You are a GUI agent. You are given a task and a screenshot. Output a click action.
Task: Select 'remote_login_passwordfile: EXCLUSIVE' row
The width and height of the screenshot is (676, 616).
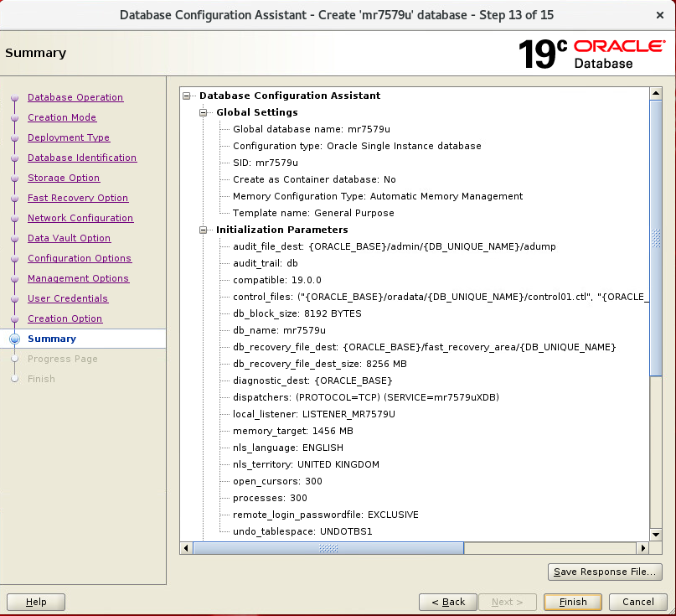(326, 515)
